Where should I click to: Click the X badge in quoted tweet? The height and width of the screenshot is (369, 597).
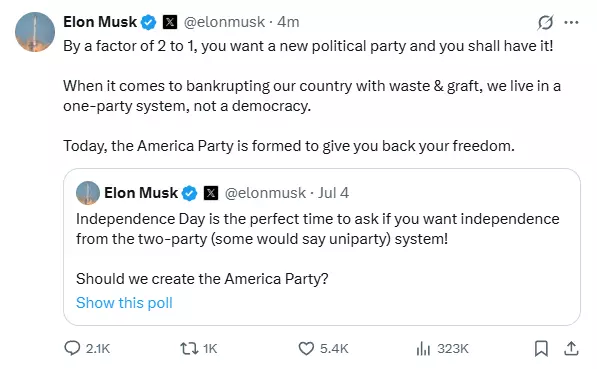(211, 193)
